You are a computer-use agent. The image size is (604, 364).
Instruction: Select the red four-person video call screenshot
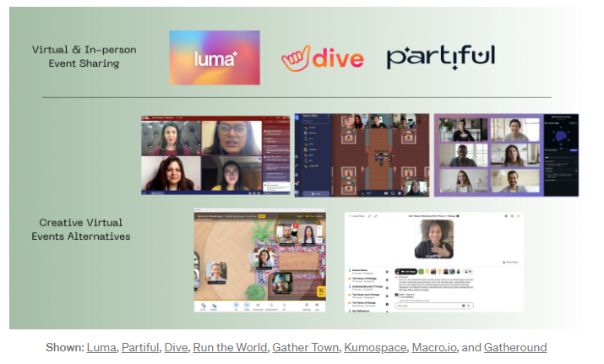215,155
